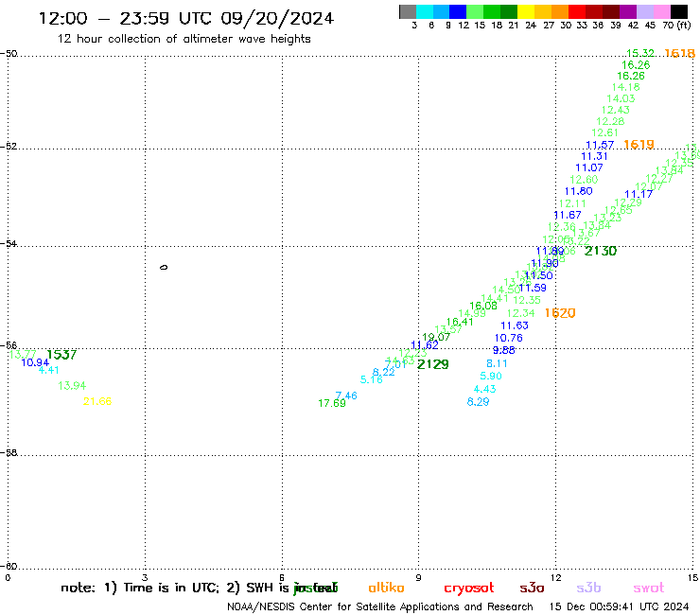The width and height of the screenshot is (700, 615).
Task: Click the 'swot' satellite legend label
Action: point(649,588)
